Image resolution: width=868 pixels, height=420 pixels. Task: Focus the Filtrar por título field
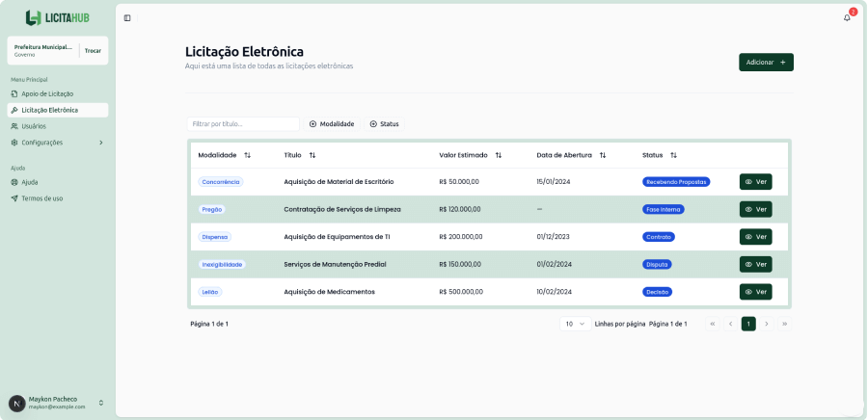point(243,124)
